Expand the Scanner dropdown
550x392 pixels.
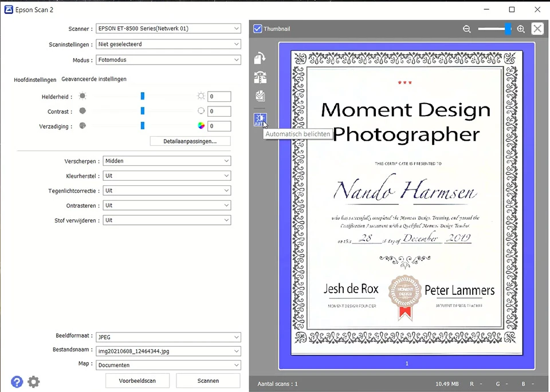[x=168, y=29]
